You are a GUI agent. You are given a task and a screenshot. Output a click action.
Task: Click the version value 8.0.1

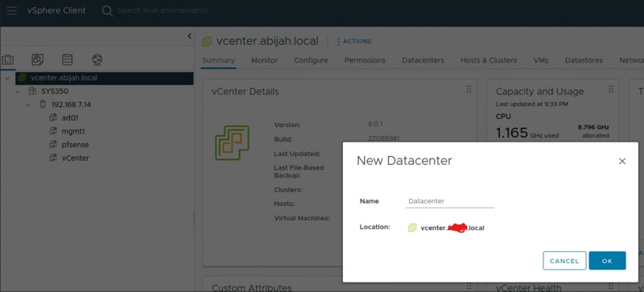(x=375, y=124)
